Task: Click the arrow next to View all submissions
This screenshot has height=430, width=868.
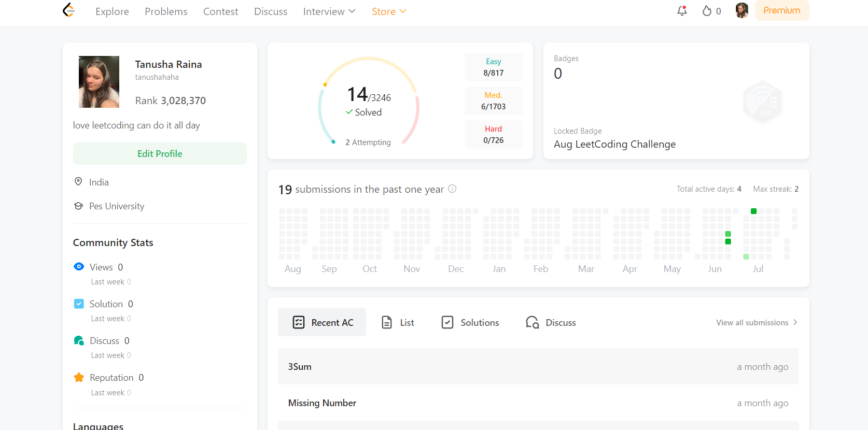Action: [x=795, y=322]
